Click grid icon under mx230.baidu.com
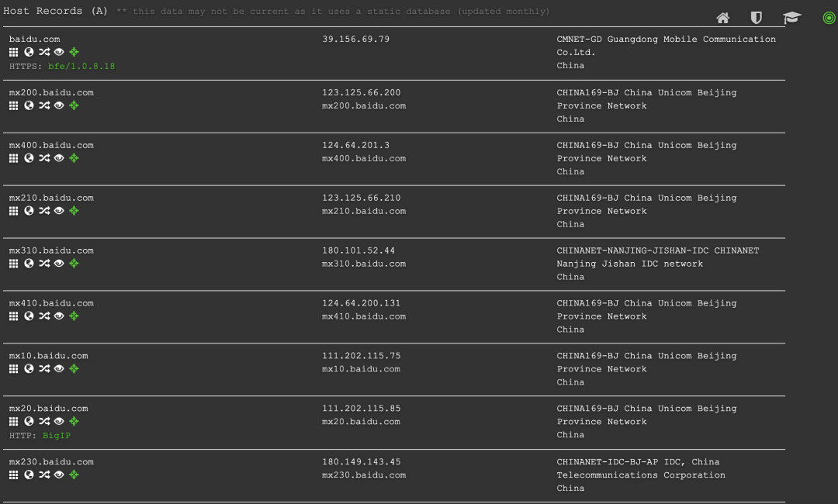The image size is (838, 504). click(13, 475)
